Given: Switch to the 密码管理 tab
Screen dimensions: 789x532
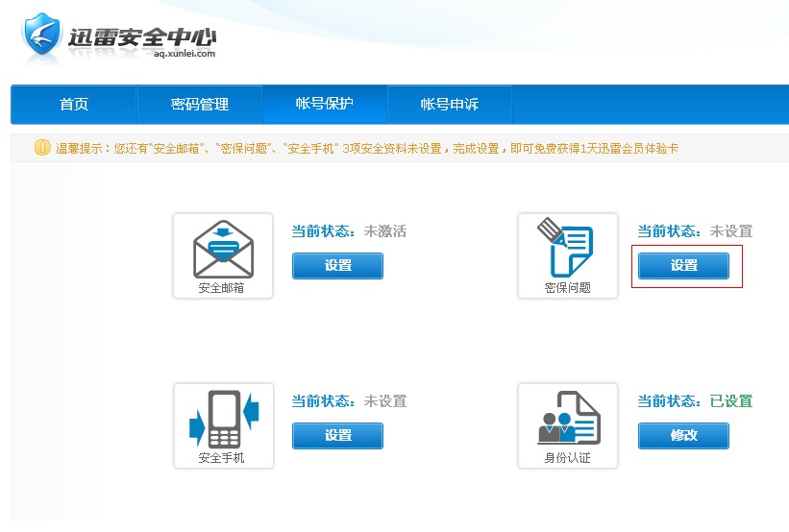Looking at the screenshot, I should coord(200,104).
